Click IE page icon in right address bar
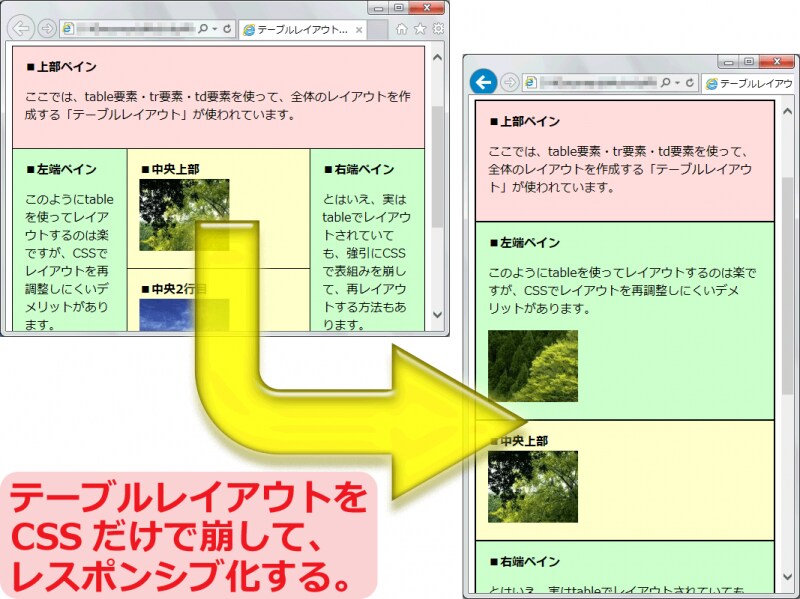The image size is (800, 599). click(531, 82)
